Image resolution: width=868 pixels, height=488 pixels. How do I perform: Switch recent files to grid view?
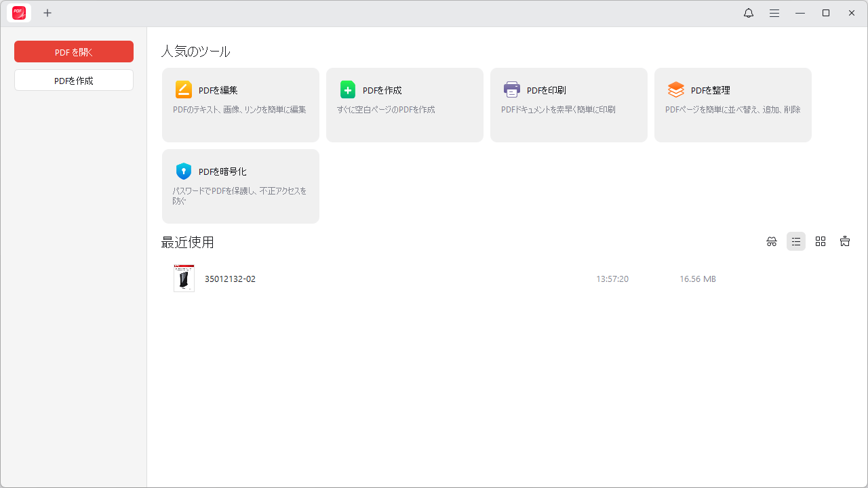pyautogui.click(x=821, y=241)
